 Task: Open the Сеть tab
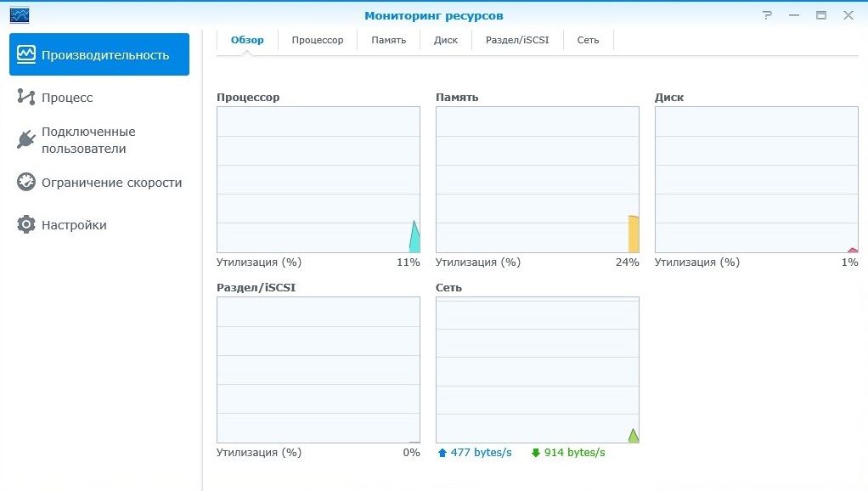tap(588, 40)
